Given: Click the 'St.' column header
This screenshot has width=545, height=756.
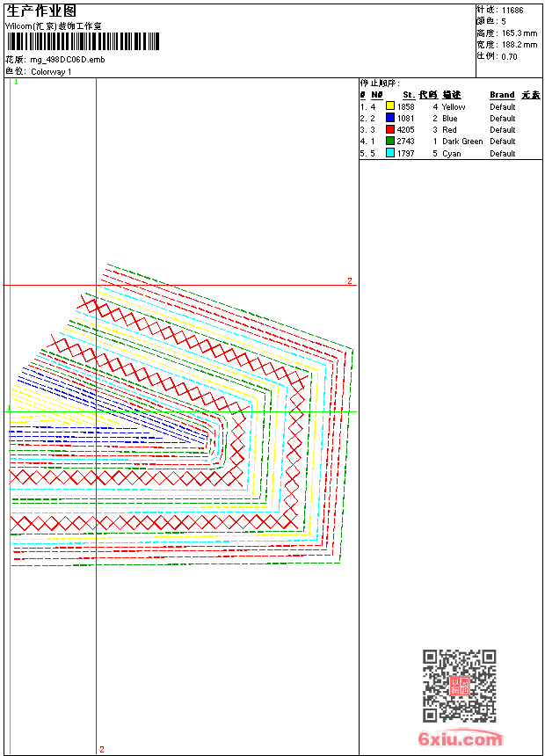Looking at the screenshot, I should [409, 95].
